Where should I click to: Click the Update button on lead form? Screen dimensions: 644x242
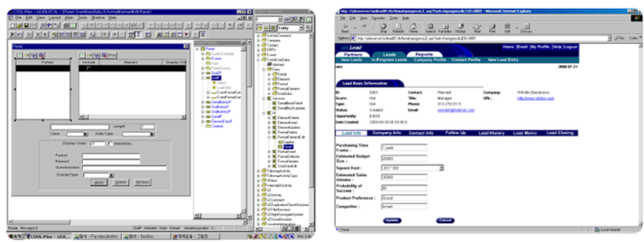pos(392,221)
